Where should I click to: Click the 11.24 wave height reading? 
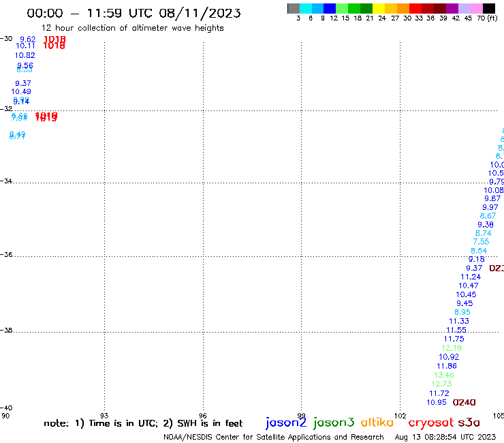coord(471,277)
